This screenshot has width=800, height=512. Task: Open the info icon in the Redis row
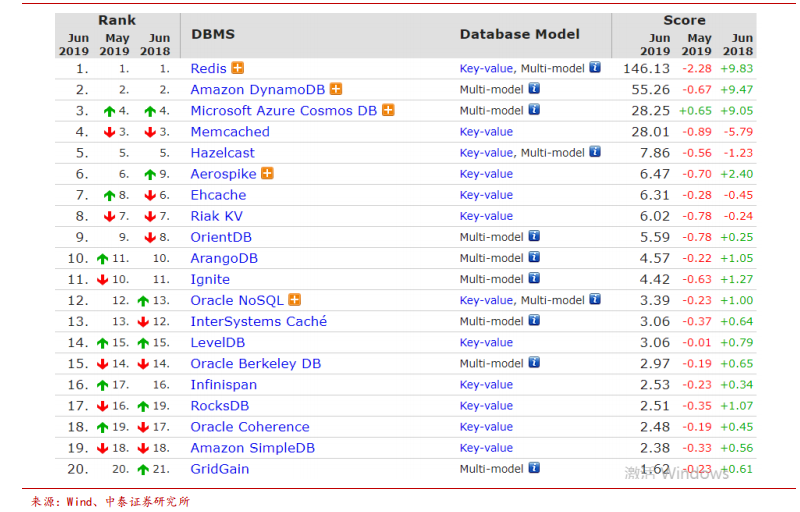click(595, 67)
